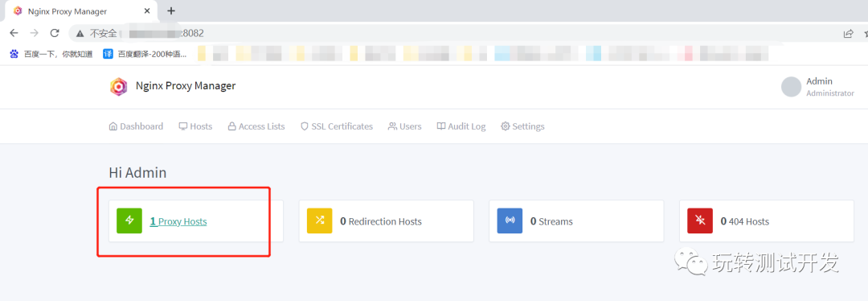Click the Hi Admin heading
Image resolution: width=868 pixels, height=301 pixels.
(138, 173)
